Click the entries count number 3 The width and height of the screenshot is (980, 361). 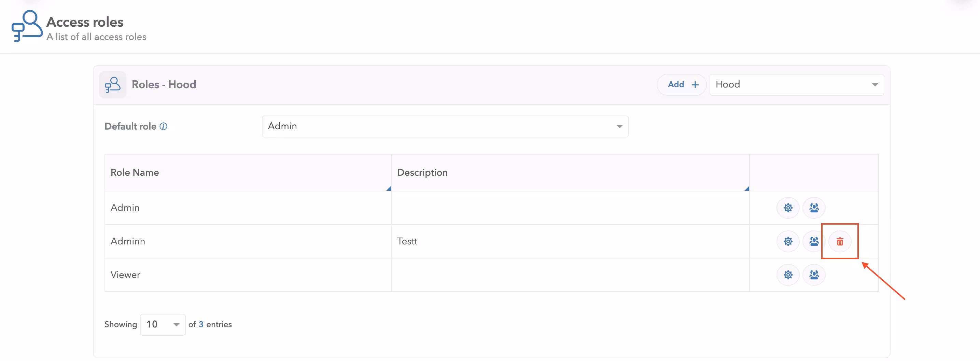click(201, 324)
